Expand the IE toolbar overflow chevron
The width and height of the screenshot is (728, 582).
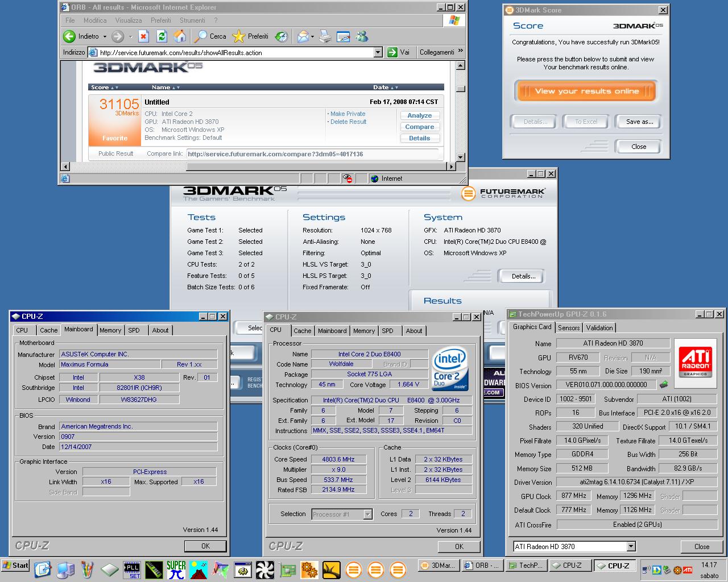[x=460, y=51]
